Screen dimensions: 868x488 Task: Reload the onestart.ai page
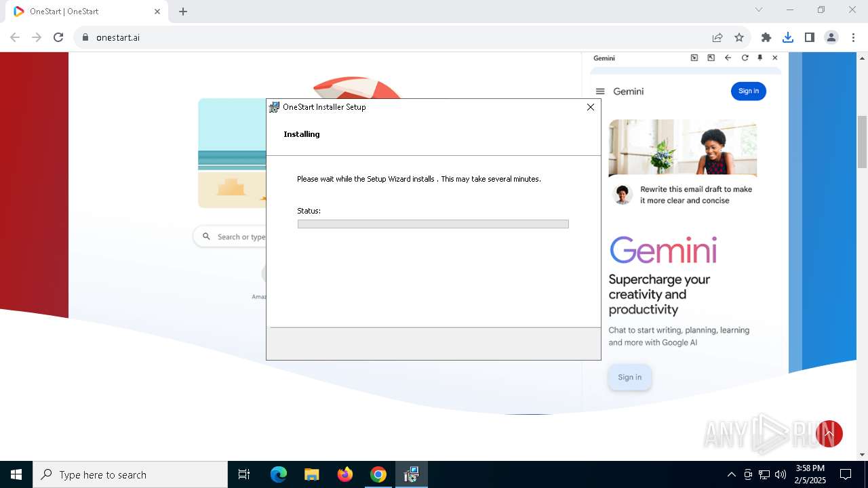pos(58,37)
